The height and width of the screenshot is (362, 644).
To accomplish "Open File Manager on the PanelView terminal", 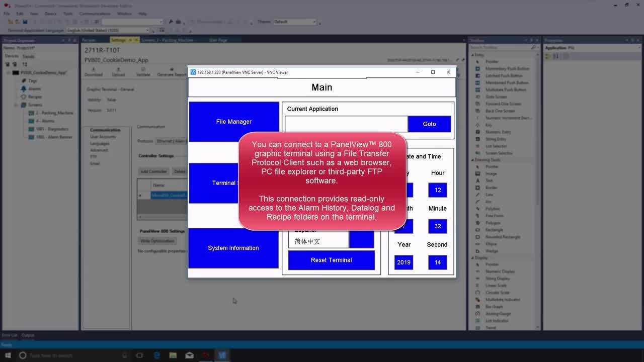I will click(x=234, y=122).
